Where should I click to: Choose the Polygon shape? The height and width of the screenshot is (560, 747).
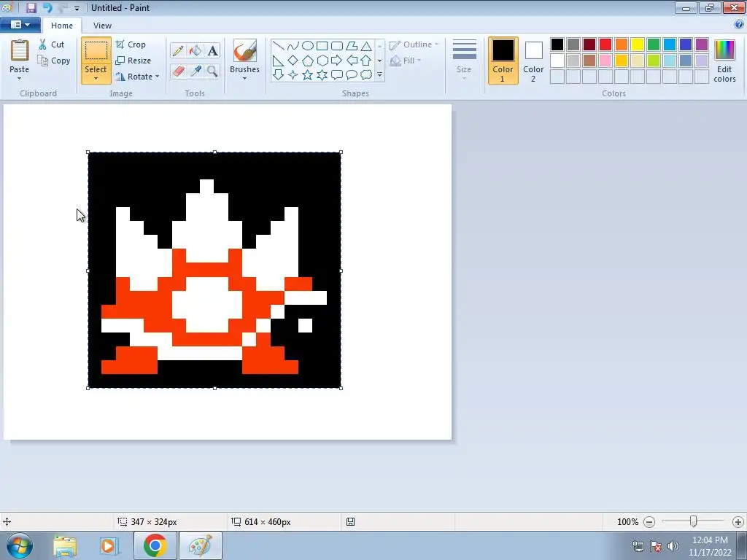point(352,46)
